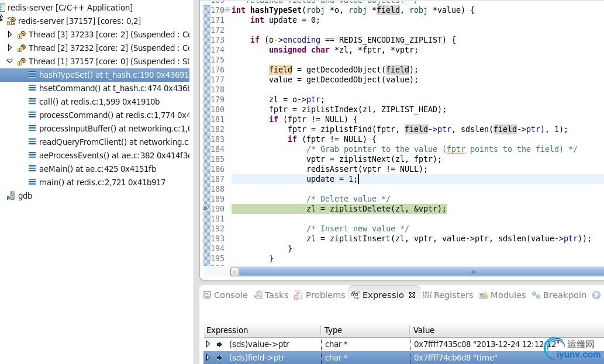The image size is (604, 364).
Task: Click the redis-server [37157] process icon
Action: click(x=11, y=21)
